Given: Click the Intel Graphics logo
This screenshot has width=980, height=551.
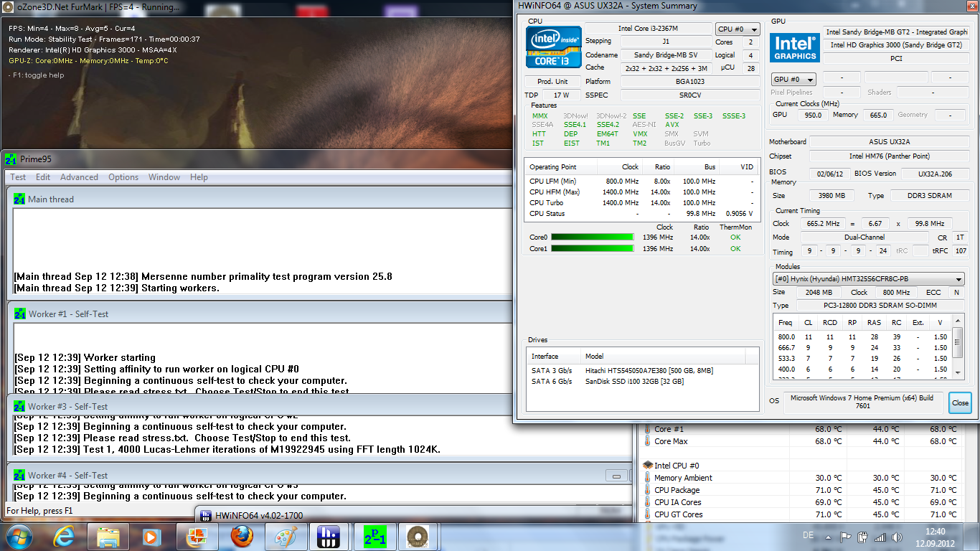Looking at the screenshot, I should (x=794, y=47).
